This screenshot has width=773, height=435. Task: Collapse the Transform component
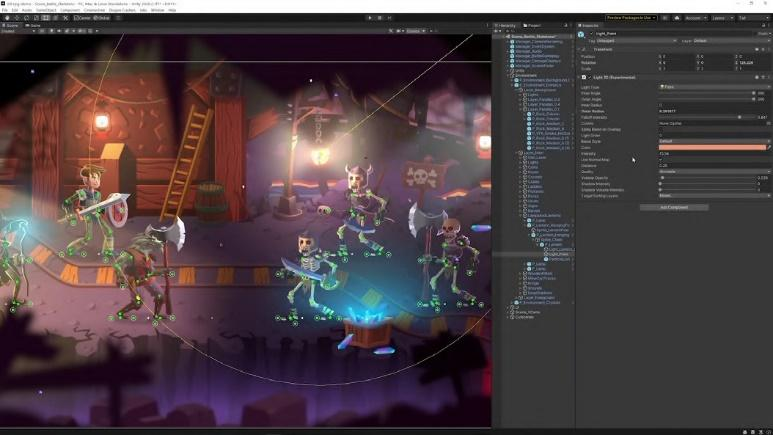[x=579, y=49]
